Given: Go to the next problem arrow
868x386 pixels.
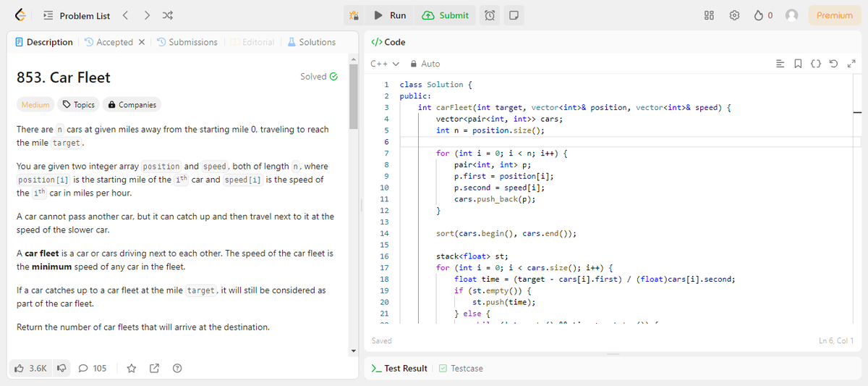Looking at the screenshot, I should pyautogui.click(x=147, y=15).
